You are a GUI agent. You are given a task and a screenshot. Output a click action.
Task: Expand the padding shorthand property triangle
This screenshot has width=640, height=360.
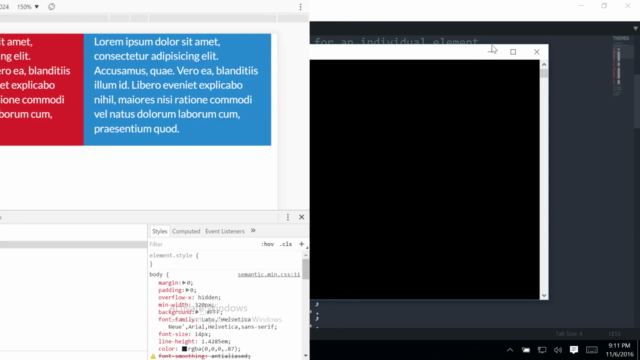pos(187,290)
